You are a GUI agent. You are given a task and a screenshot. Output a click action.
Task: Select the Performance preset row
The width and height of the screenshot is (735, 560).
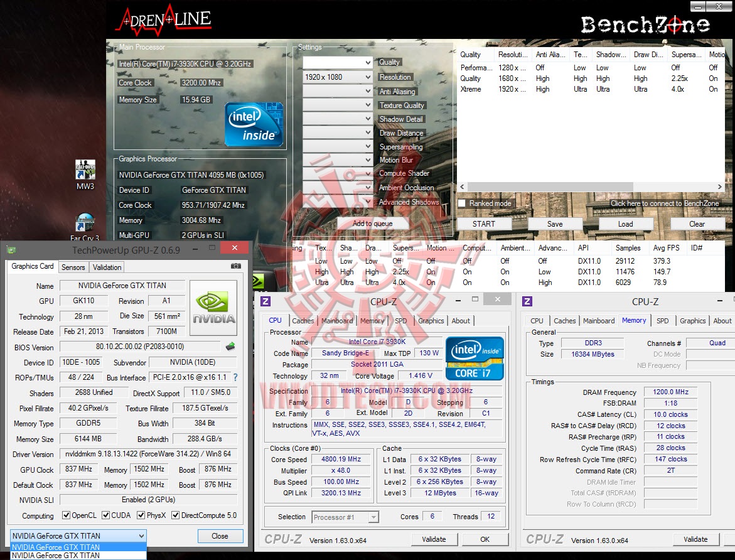pos(591,68)
